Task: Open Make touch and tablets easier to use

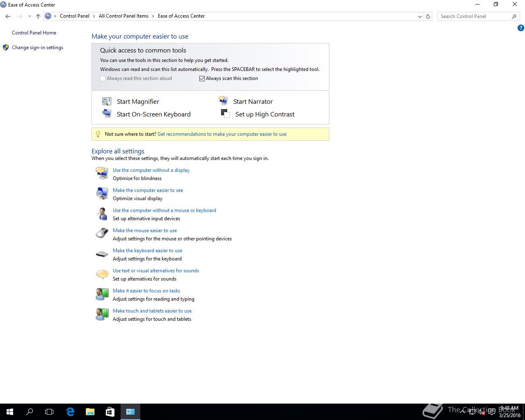Action: click(152, 311)
